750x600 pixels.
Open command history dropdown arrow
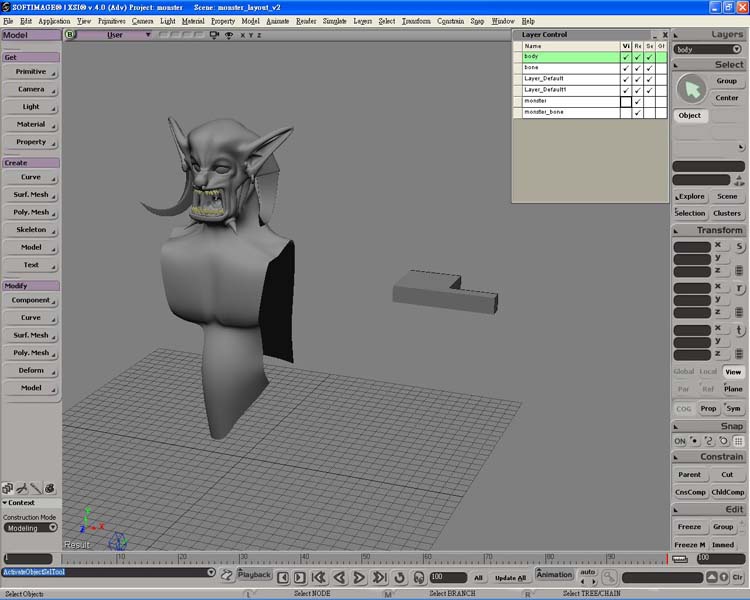tap(211, 572)
